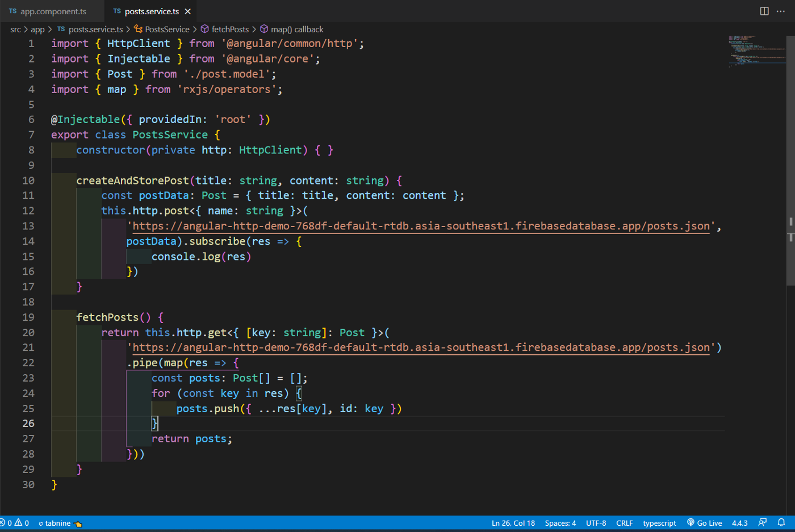
Task: Open the typescript language mode selector
Action: (x=659, y=523)
